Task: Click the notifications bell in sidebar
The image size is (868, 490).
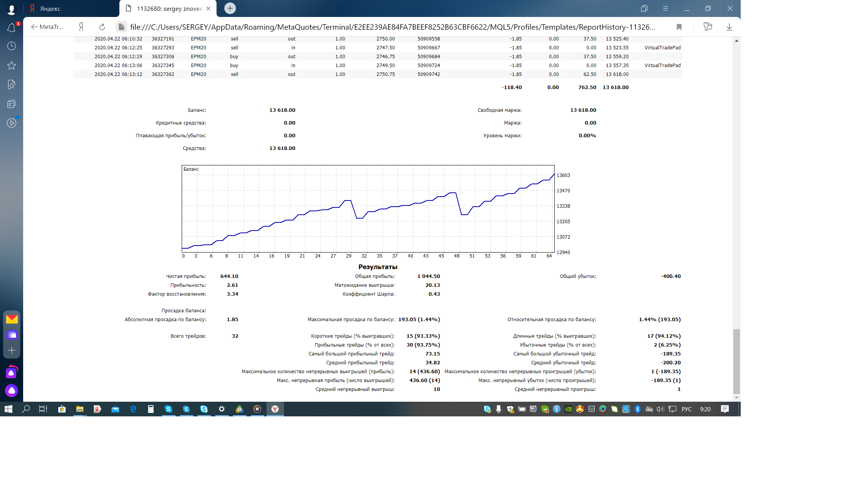Action: pos(12,28)
